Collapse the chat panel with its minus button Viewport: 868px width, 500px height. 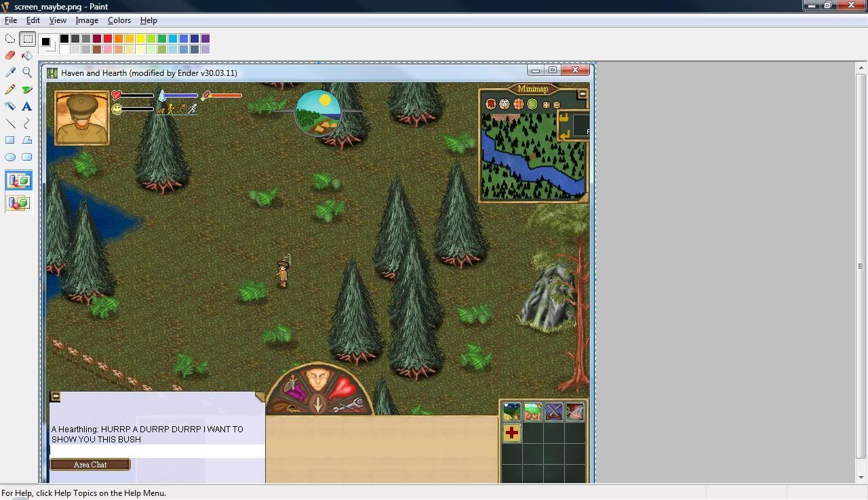[x=56, y=397]
